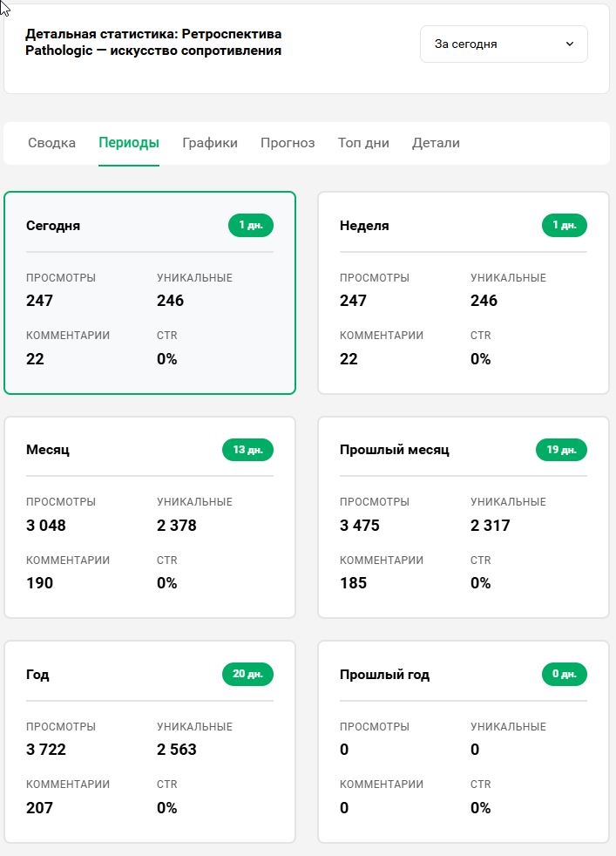The height and width of the screenshot is (856, 616).
Task: Click the 'Детальная статистика' page title
Action: tap(153, 42)
